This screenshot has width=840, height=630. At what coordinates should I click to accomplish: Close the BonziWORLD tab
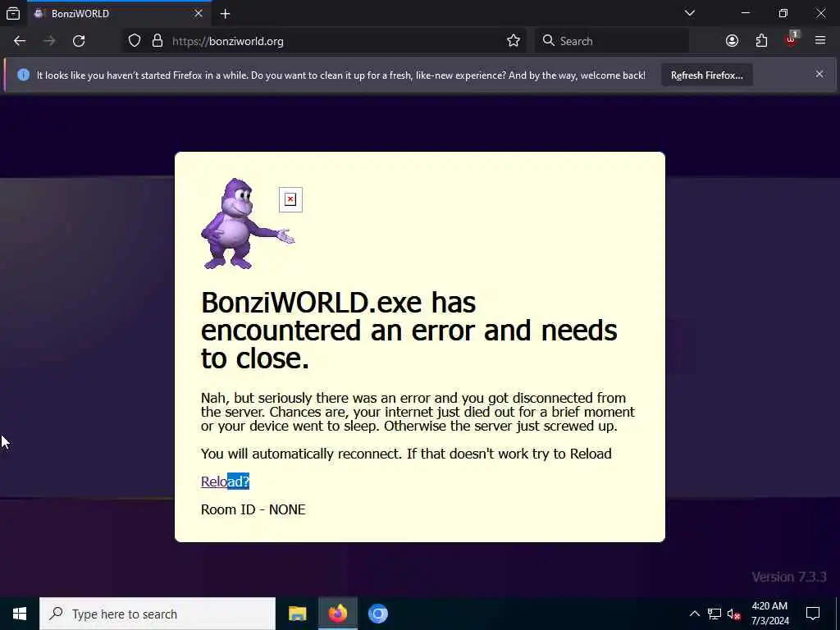pos(199,13)
